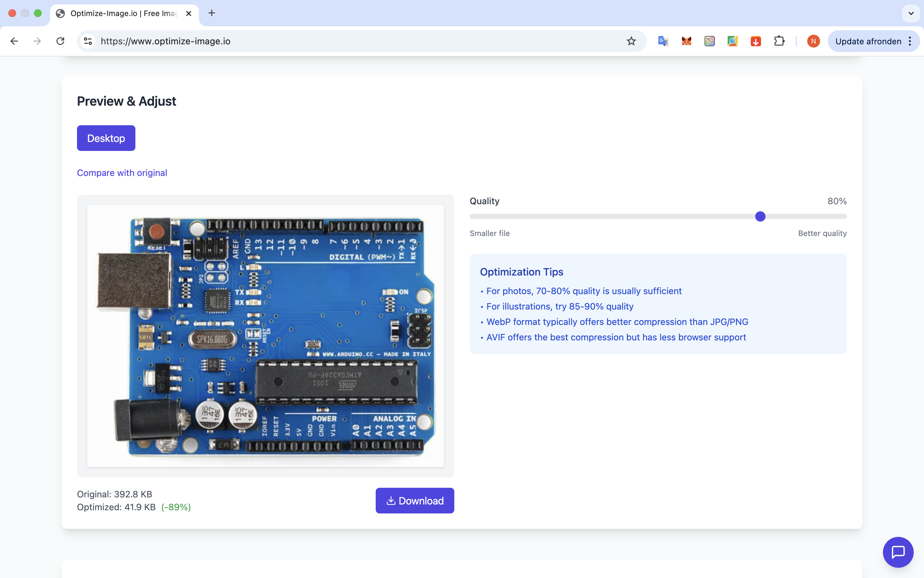Open the MetaMask fox extension
Image resolution: width=924 pixels, height=578 pixels.
(687, 41)
